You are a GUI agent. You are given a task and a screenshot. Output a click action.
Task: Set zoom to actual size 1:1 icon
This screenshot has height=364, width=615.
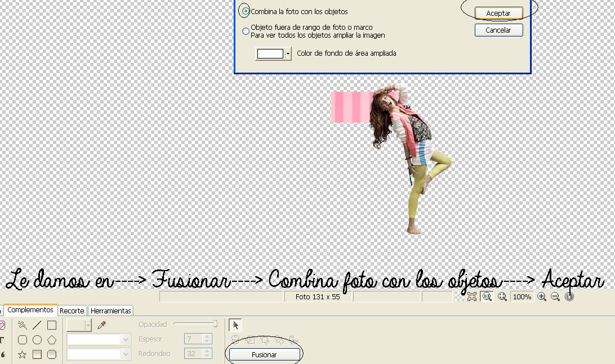pos(487,296)
